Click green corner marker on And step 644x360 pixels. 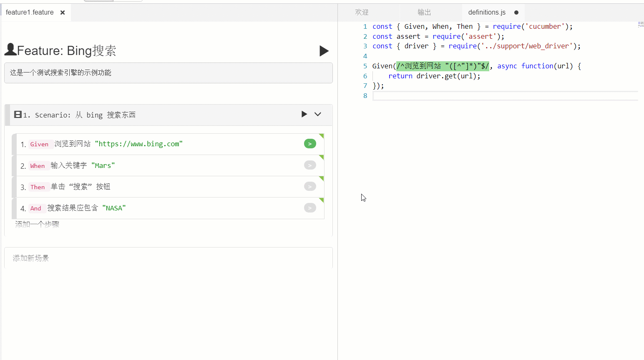(322, 200)
